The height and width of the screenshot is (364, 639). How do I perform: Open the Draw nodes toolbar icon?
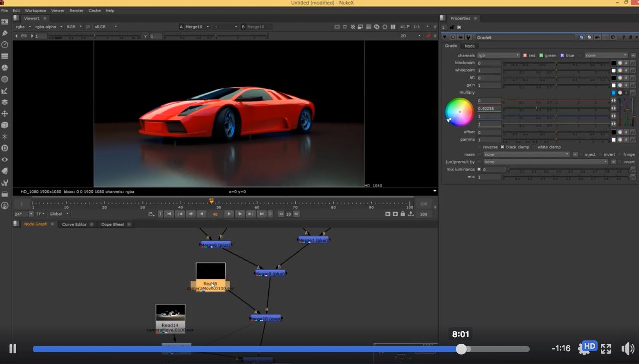tap(5, 33)
